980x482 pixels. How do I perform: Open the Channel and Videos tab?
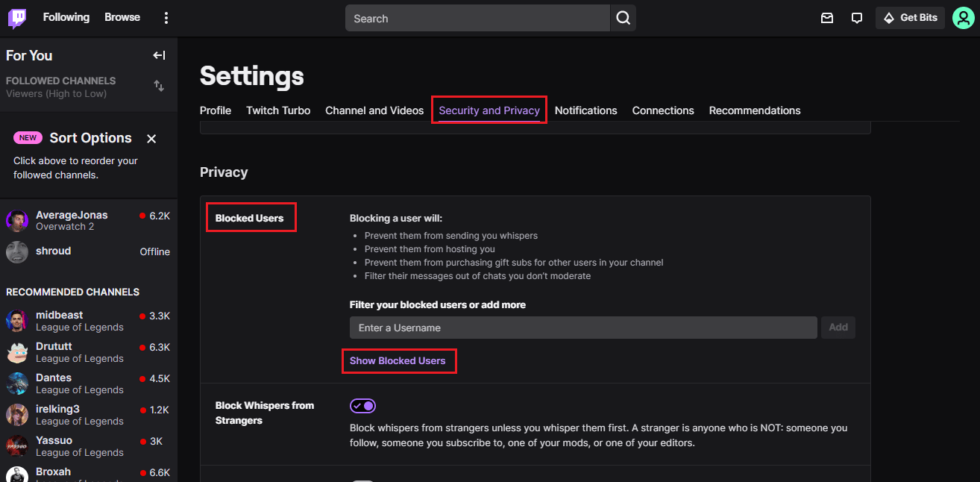[x=374, y=110]
